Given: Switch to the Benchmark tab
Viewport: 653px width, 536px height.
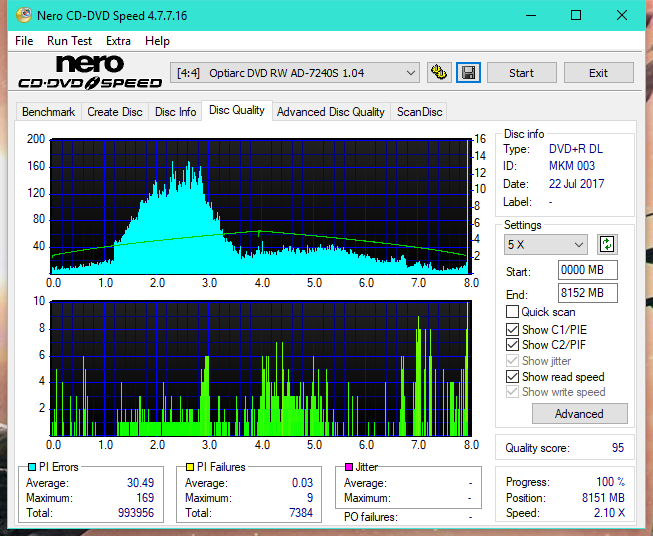Looking at the screenshot, I should pos(49,112).
